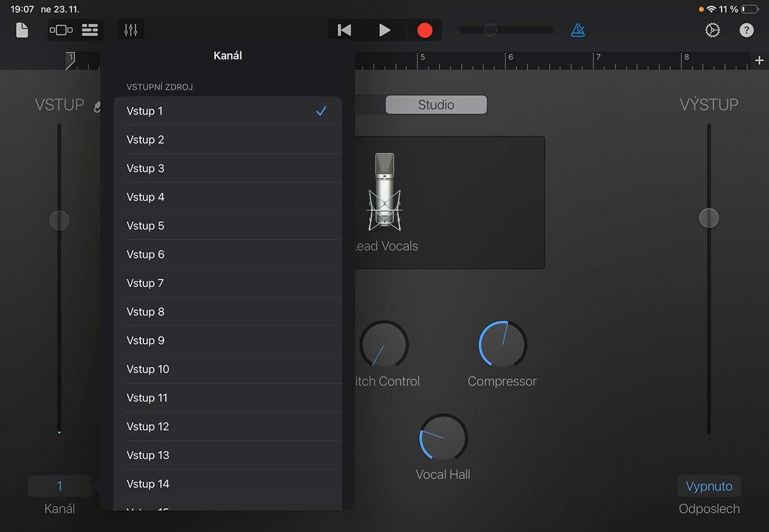Add a song section with plus
Viewport: 769px width, 532px height.
[x=759, y=60]
